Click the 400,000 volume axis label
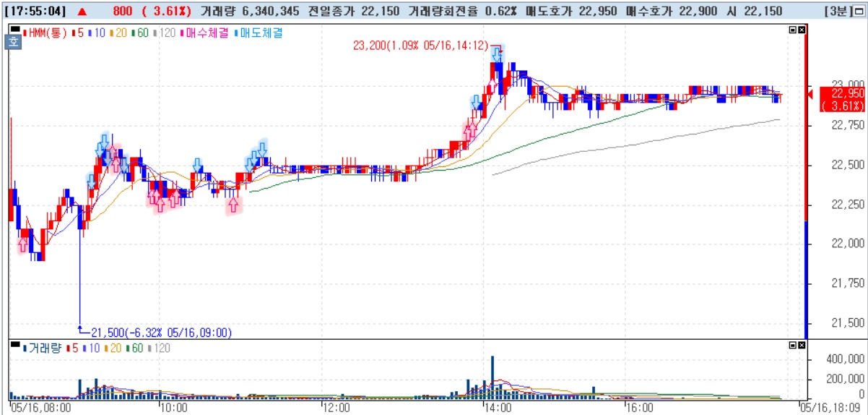Image resolution: width=868 pixels, height=415 pixels. 844,360
